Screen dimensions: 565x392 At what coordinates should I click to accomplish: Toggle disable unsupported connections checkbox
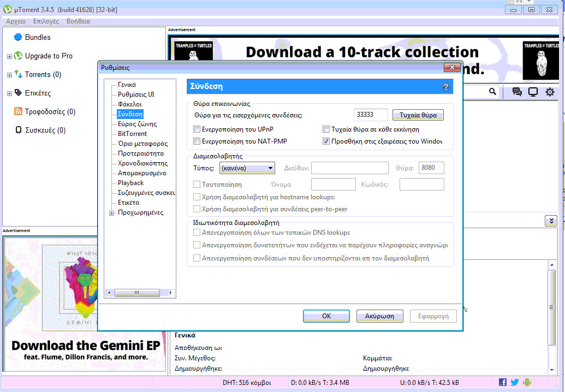(x=197, y=258)
